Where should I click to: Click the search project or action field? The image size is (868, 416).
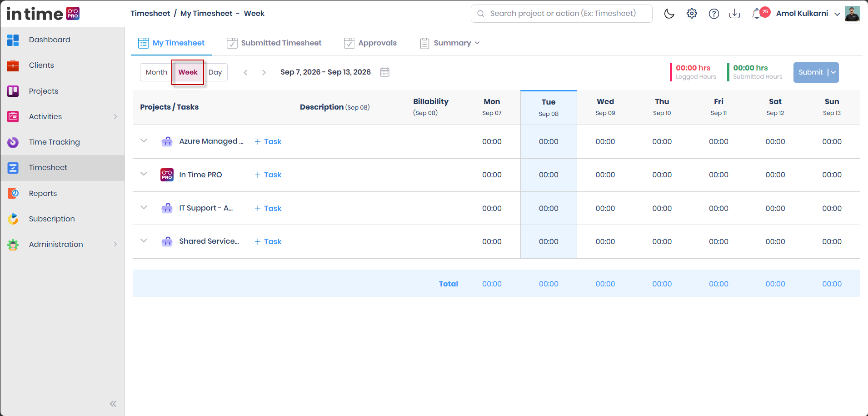point(562,14)
